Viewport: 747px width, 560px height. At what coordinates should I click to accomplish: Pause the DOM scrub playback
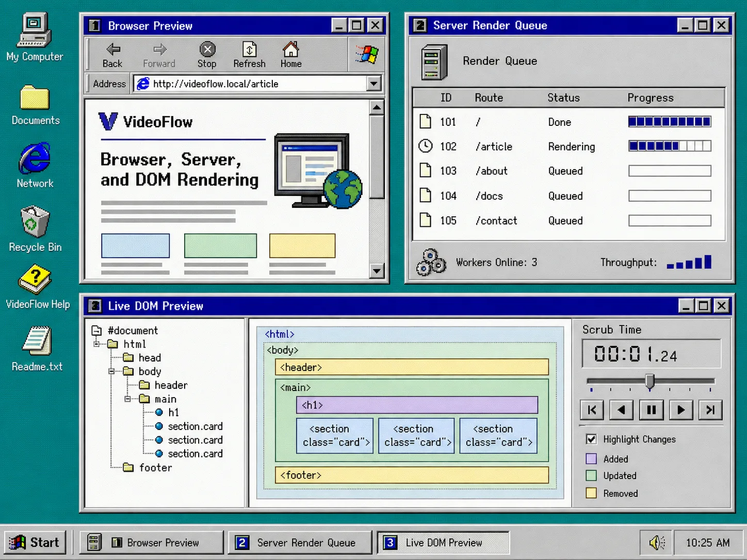(x=651, y=410)
